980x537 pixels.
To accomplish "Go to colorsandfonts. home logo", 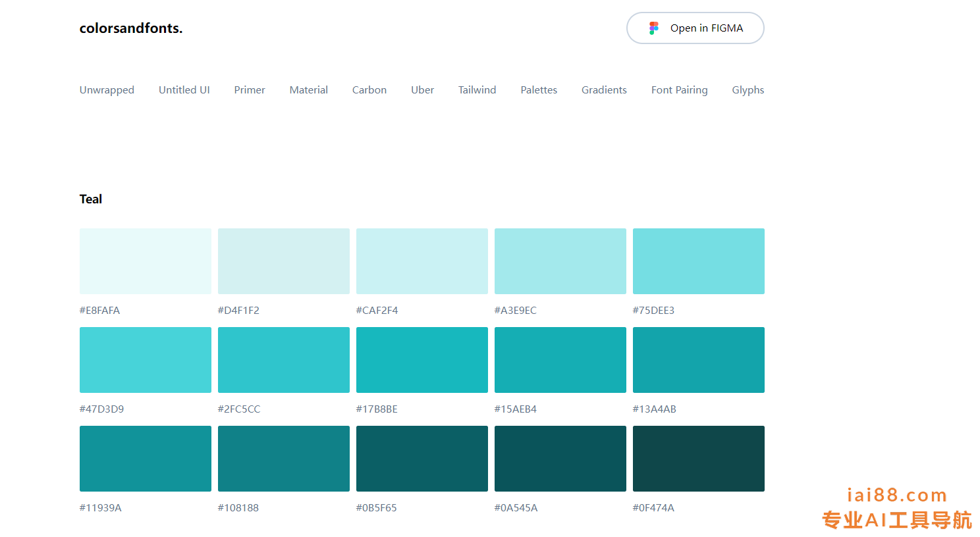I will coord(131,28).
